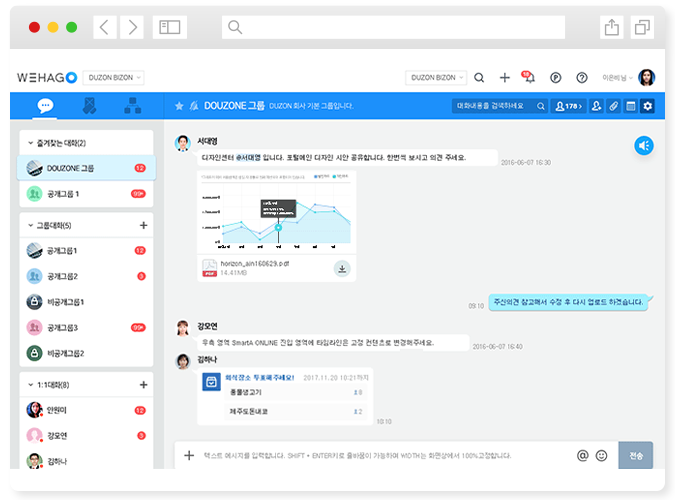Open the 178 members list button

pyautogui.click(x=568, y=106)
